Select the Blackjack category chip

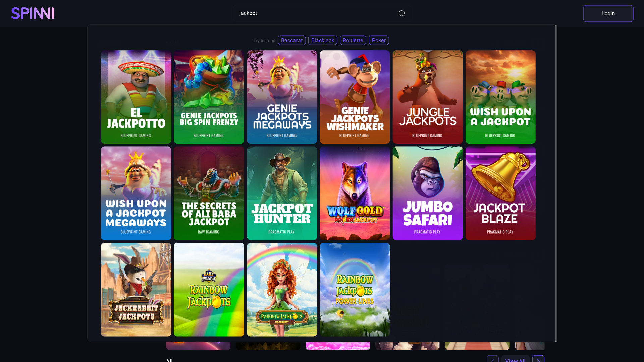[x=322, y=40]
